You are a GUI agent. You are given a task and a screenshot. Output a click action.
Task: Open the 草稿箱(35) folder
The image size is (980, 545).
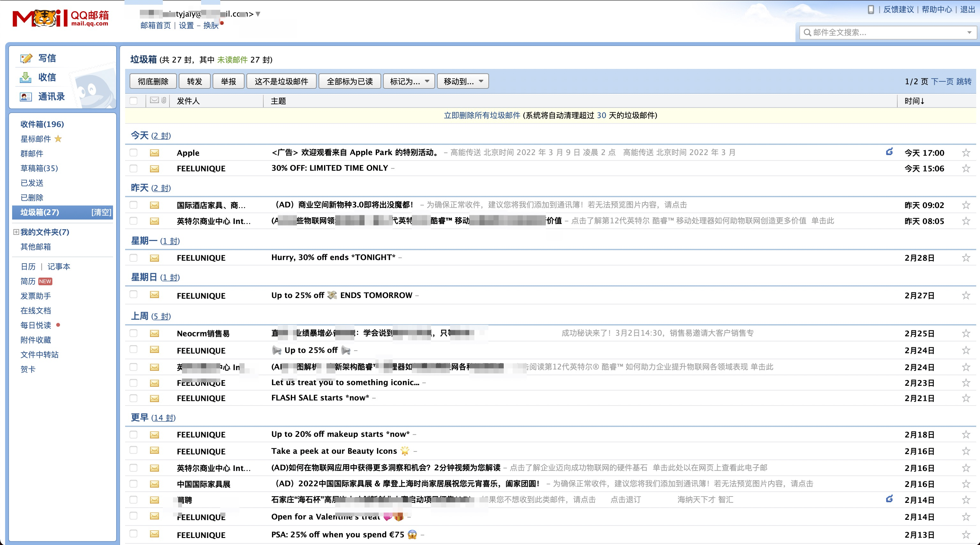tap(39, 168)
